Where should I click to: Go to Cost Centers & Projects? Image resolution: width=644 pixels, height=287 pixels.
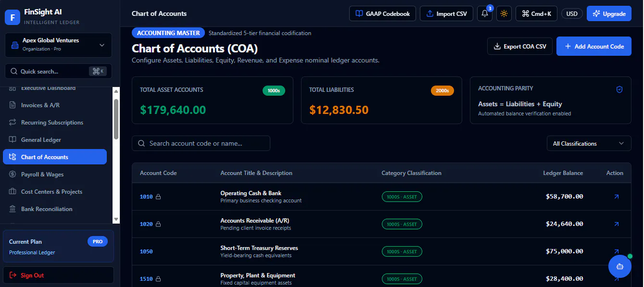[x=55, y=191]
